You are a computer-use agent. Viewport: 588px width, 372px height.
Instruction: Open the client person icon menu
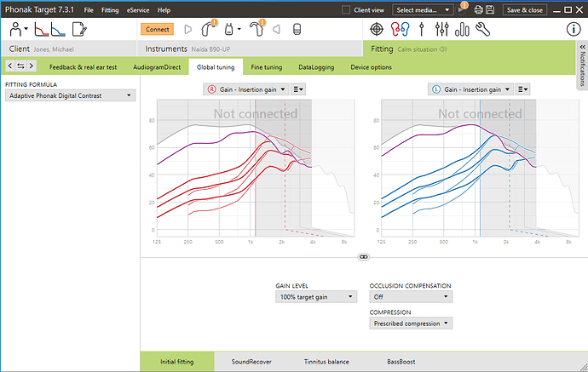(18, 29)
